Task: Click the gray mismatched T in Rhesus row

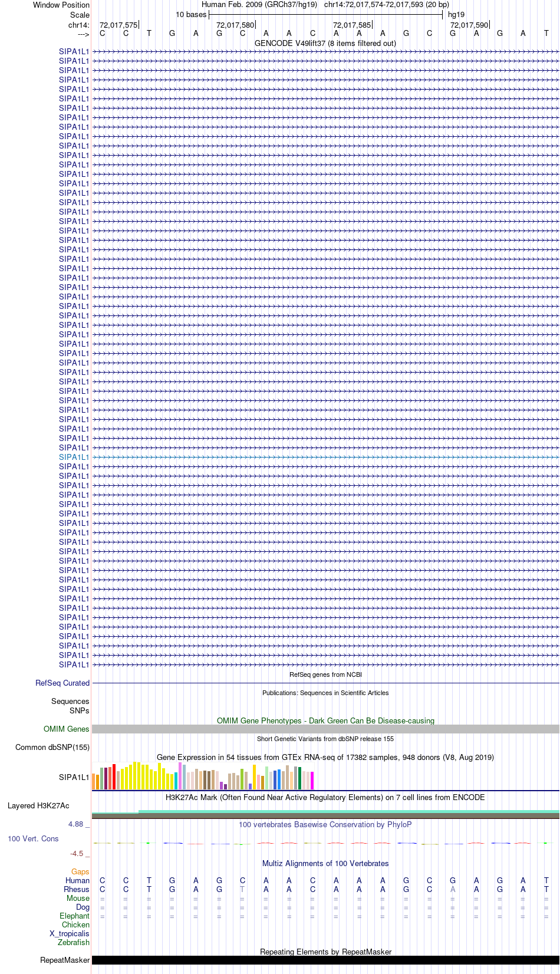Action: pos(242,889)
